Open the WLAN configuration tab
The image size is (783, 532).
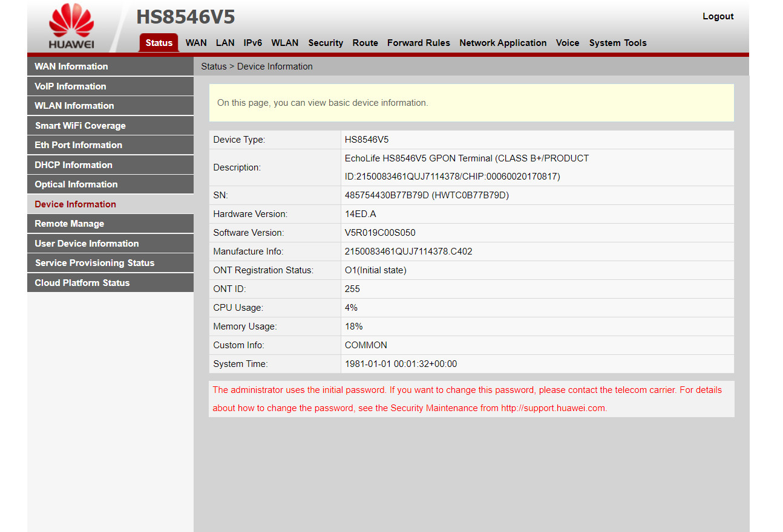284,43
